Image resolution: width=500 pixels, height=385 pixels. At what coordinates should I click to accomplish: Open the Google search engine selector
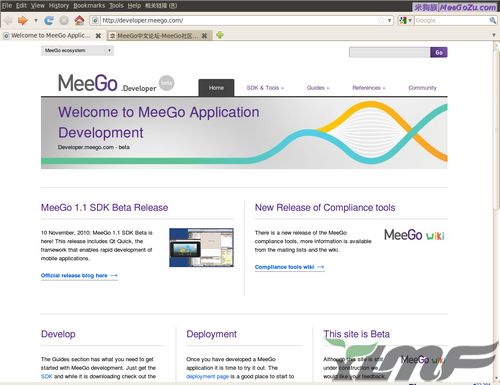click(405, 21)
